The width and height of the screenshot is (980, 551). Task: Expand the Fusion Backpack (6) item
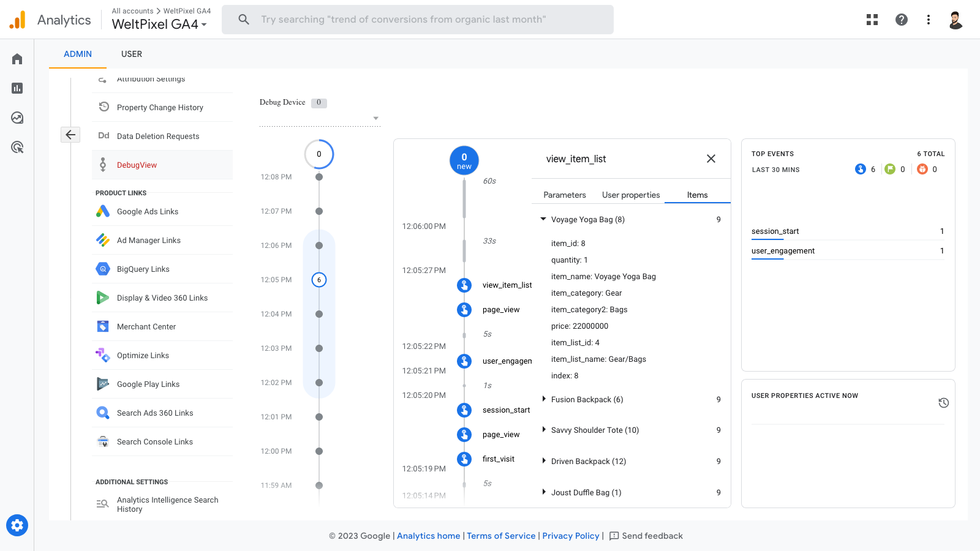pyautogui.click(x=543, y=399)
